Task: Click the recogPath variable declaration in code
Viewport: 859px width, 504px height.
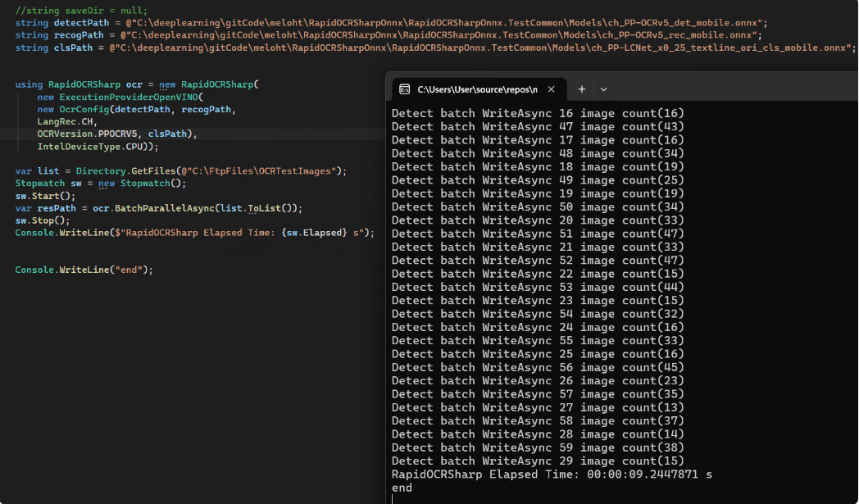Action: tap(389, 35)
